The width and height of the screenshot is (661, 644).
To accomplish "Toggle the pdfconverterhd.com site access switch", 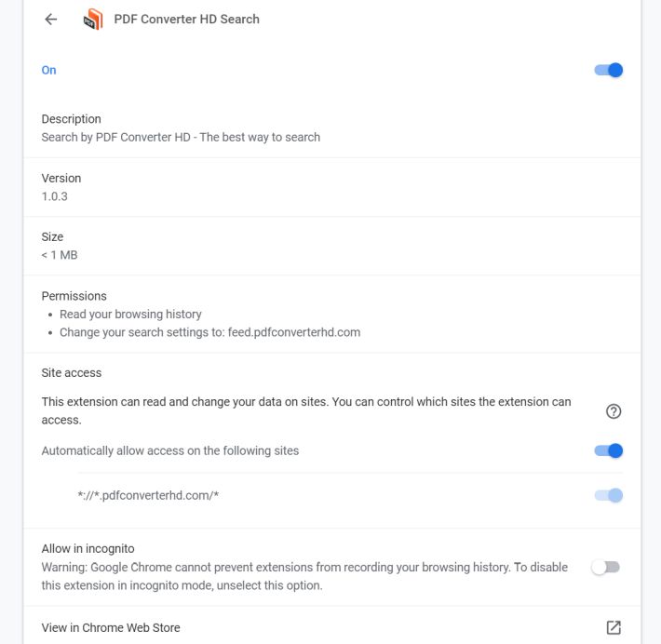I will [608, 495].
